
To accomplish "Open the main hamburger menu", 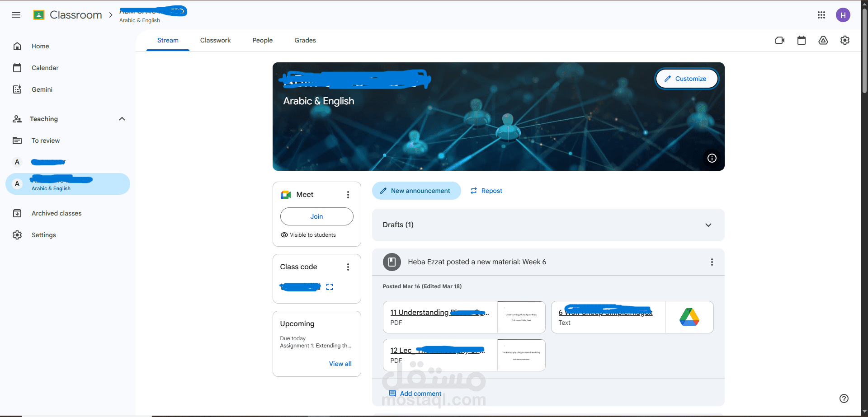I will tap(16, 15).
